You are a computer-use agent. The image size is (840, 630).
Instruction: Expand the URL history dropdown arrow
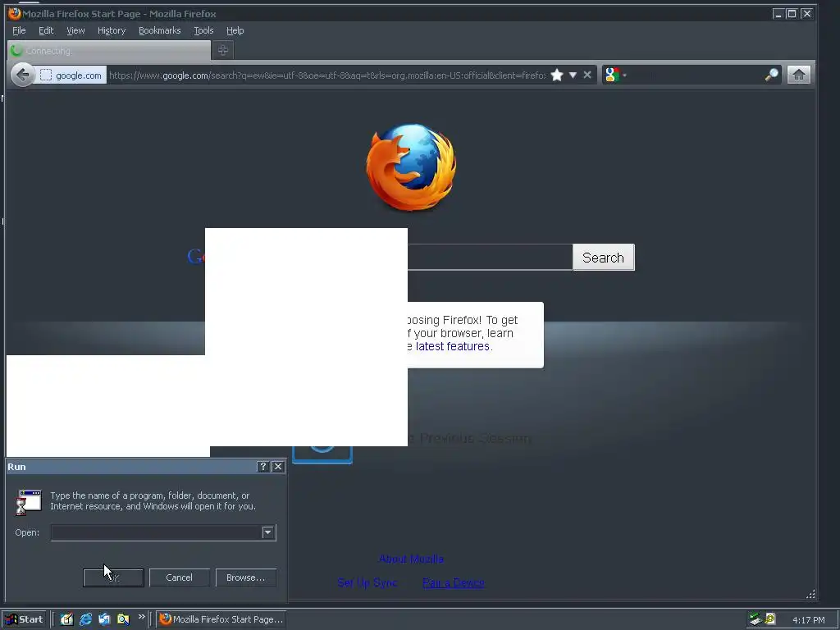click(573, 75)
